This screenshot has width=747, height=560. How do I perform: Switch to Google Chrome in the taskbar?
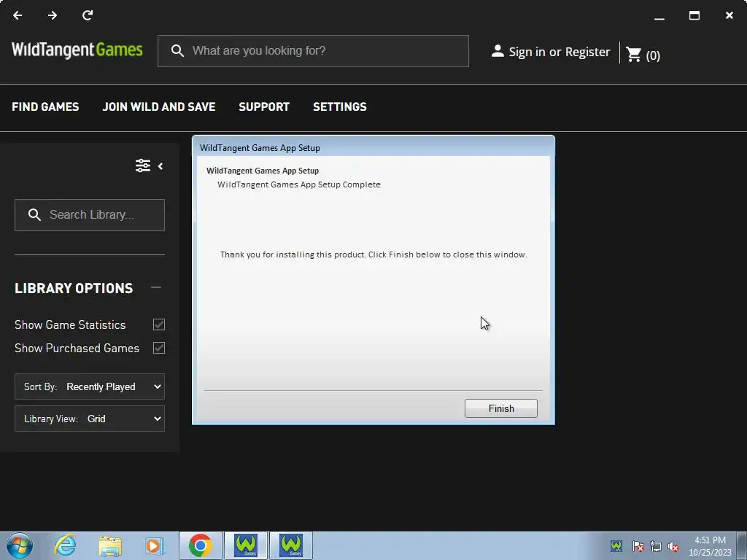(x=200, y=545)
